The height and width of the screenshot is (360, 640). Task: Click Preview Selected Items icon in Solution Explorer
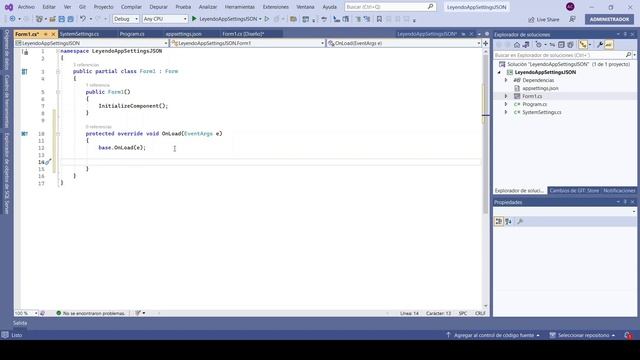(x=609, y=45)
